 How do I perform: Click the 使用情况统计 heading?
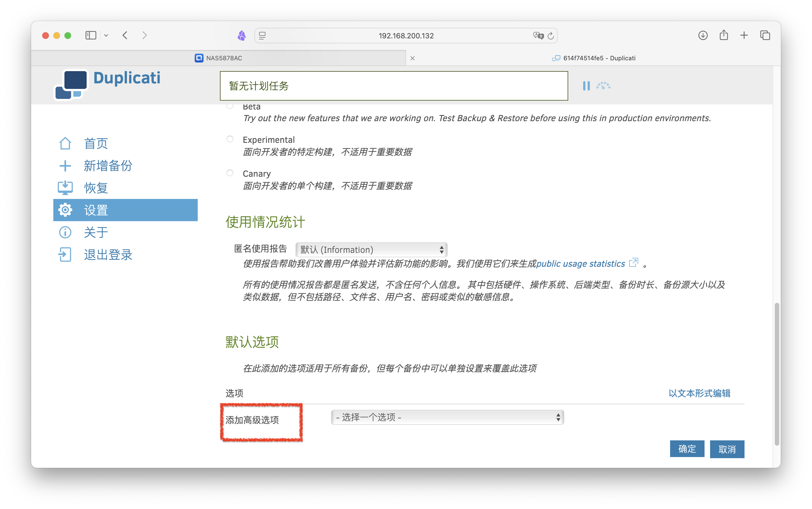click(x=265, y=222)
